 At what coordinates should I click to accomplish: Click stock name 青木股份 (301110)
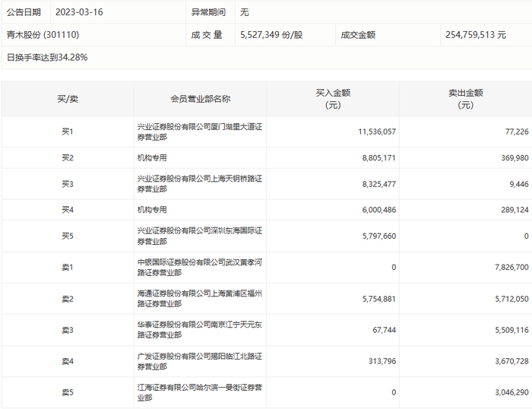(43, 35)
